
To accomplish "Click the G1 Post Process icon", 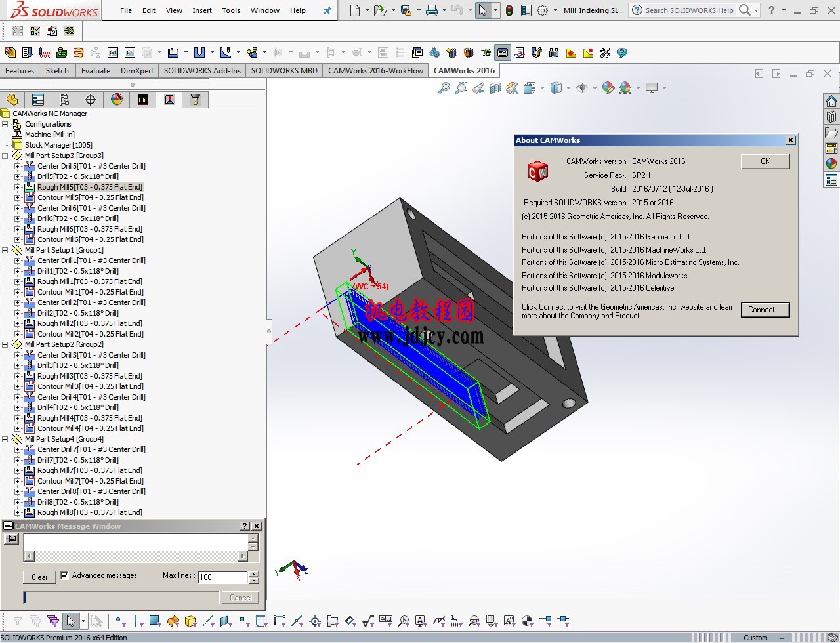I will (113, 52).
